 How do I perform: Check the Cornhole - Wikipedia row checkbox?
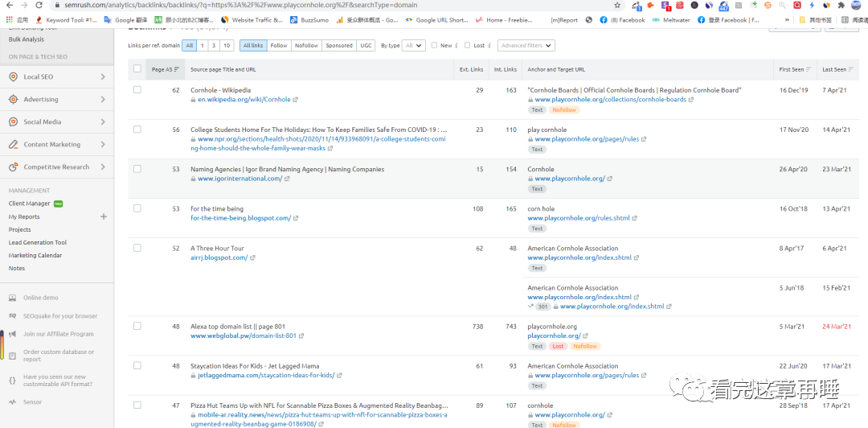137,89
